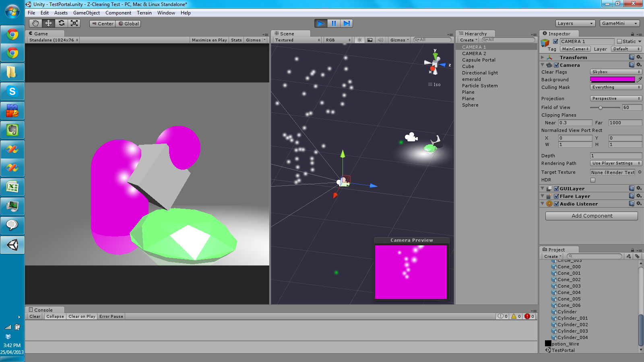The height and width of the screenshot is (362, 644).
Task: Open Excel from the taskbar
Action: point(12,187)
